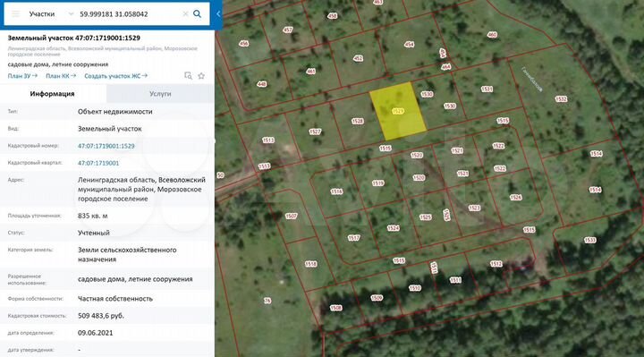Select the highlighted yellow parcel 1529
Image resolution: width=644 pixels, height=357 pixels.
pyautogui.click(x=397, y=111)
